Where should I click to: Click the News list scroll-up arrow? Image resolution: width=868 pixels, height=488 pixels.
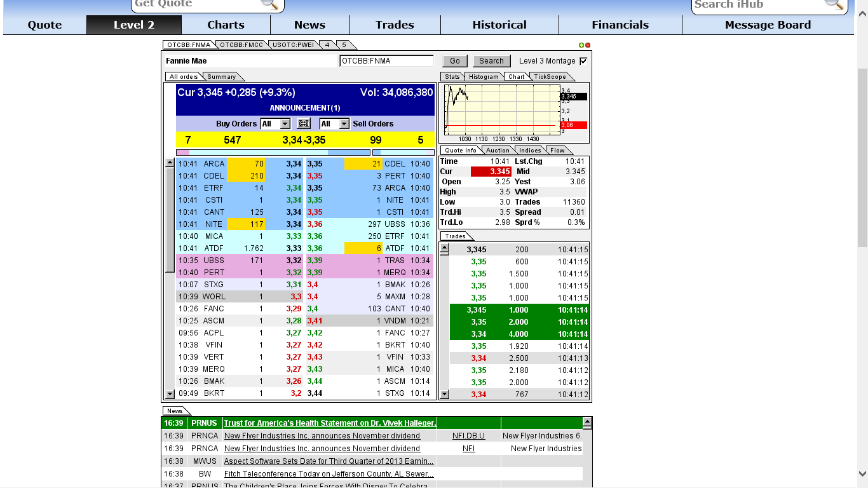point(587,421)
